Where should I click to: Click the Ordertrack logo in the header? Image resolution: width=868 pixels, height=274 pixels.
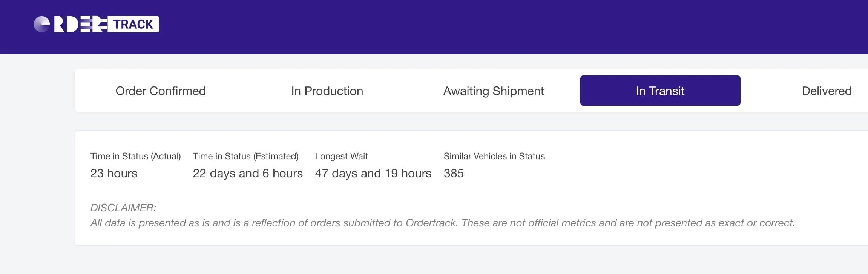click(96, 25)
